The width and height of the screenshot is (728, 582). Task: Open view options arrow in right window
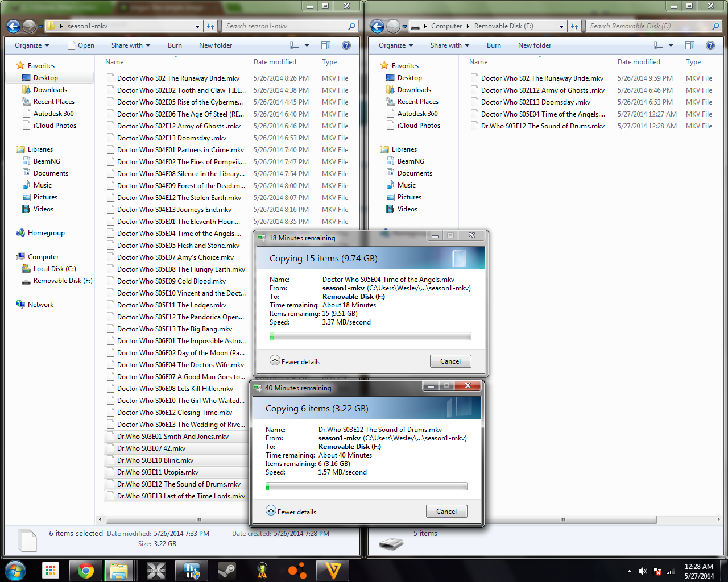pyautogui.click(x=671, y=45)
